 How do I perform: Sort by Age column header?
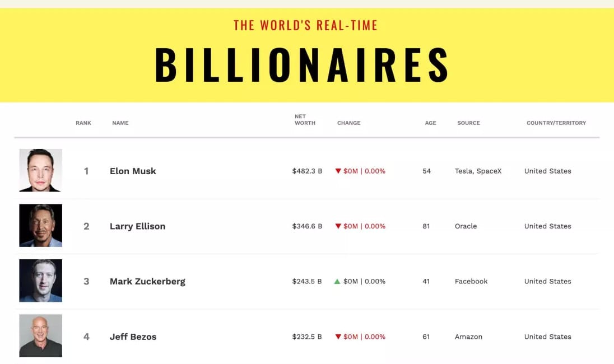coord(430,123)
